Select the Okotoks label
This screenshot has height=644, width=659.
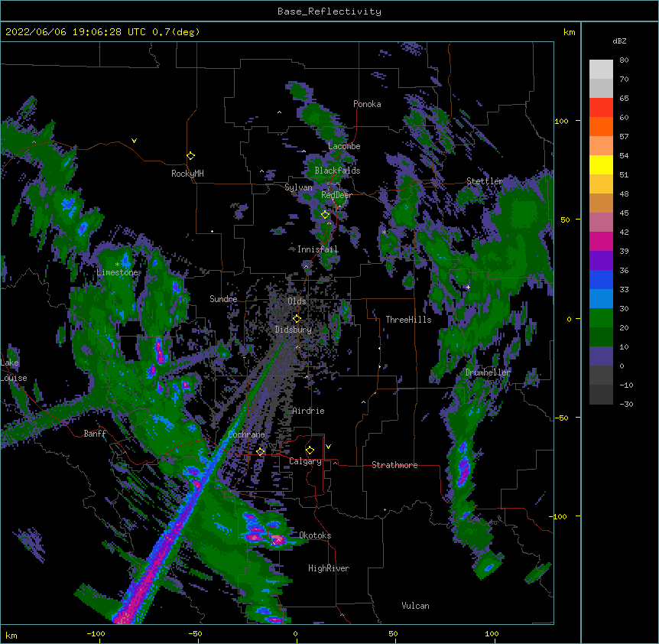point(315,535)
